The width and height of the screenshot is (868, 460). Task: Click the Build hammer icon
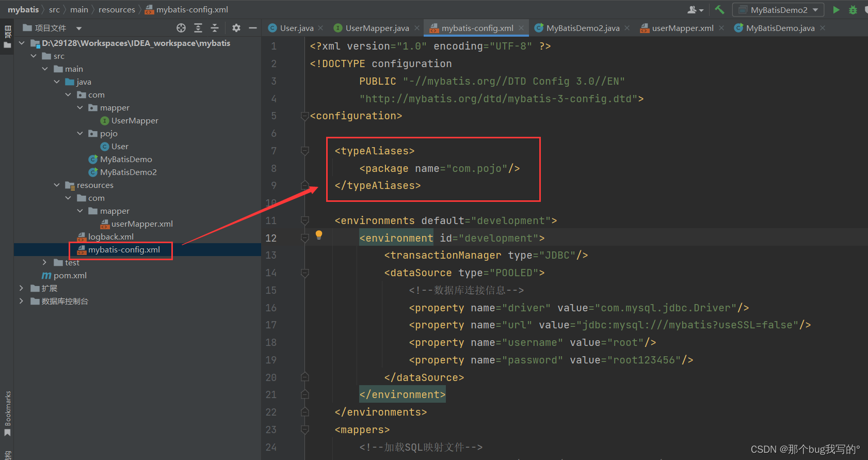719,9
